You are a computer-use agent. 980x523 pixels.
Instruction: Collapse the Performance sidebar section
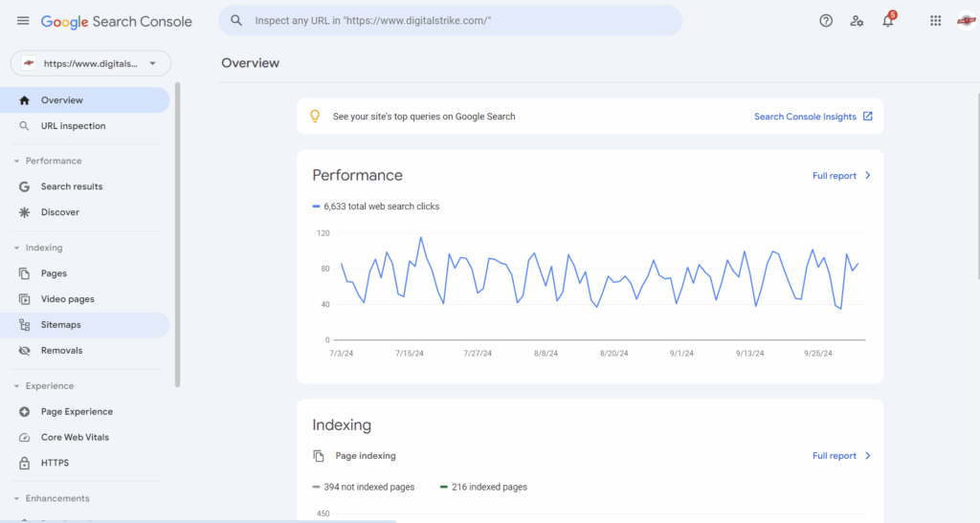[x=17, y=161]
